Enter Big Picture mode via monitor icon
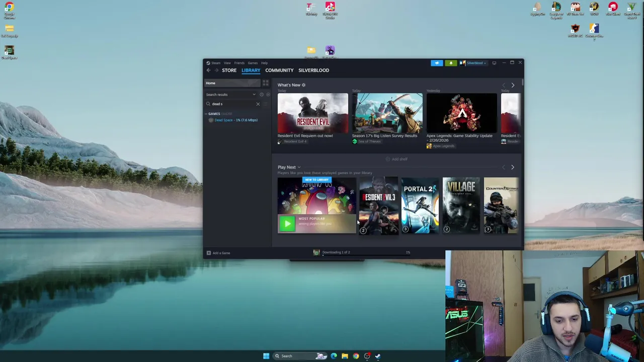The image size is (644, 362). tap(494, 63)
